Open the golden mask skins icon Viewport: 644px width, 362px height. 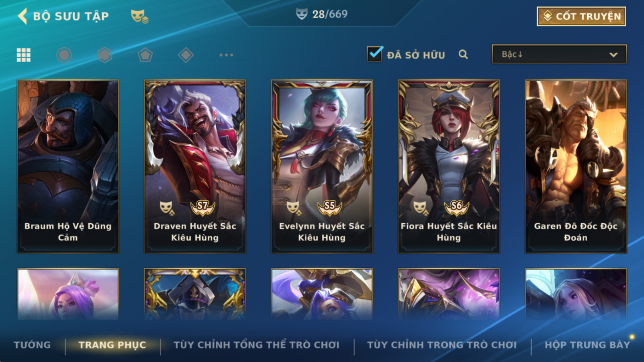click(x=140, y=16)
